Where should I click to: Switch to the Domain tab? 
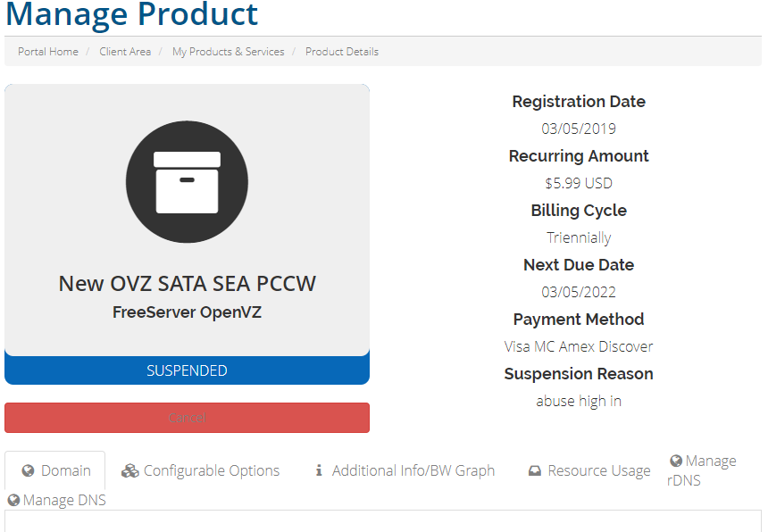[65, 470]
